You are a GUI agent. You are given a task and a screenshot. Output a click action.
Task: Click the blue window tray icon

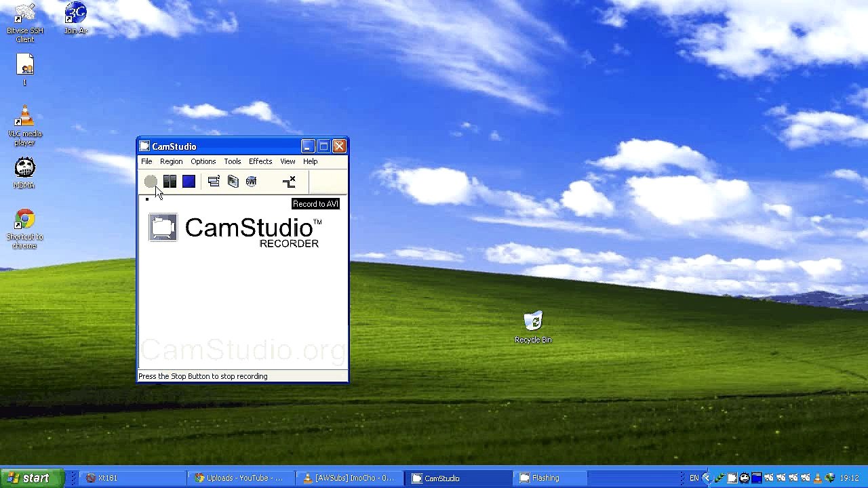coord(756,478)
